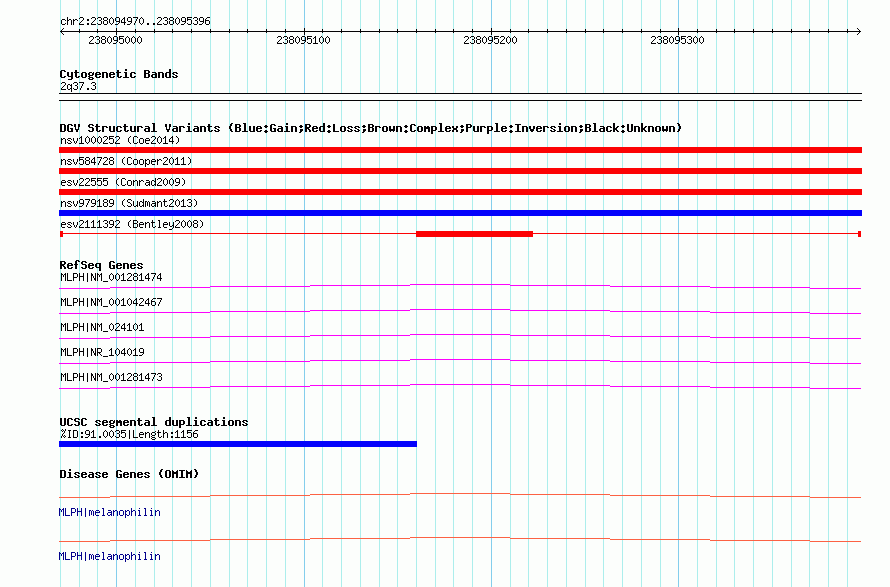
Task: Click the MLPH|NR_104019 transcript label
Action: click(102, 353)
